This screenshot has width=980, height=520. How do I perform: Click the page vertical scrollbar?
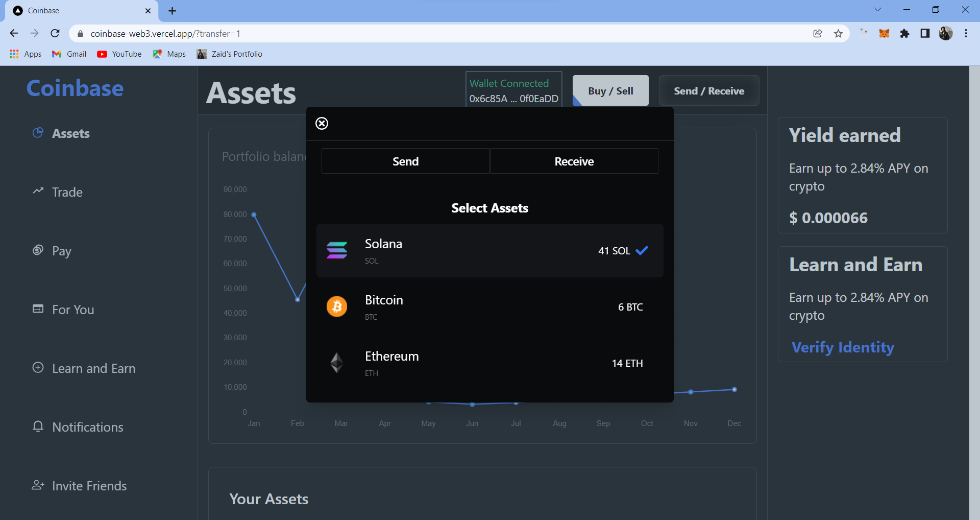click(974, 293)
